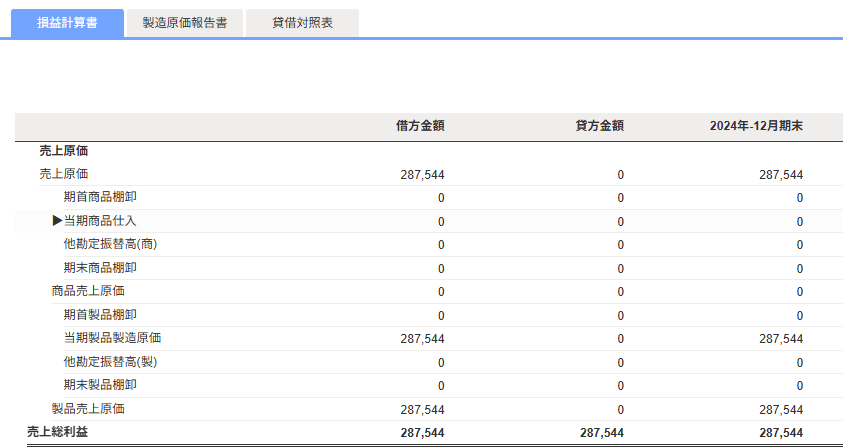Select the 製品売上原価 row label

(x=88, y=409)
